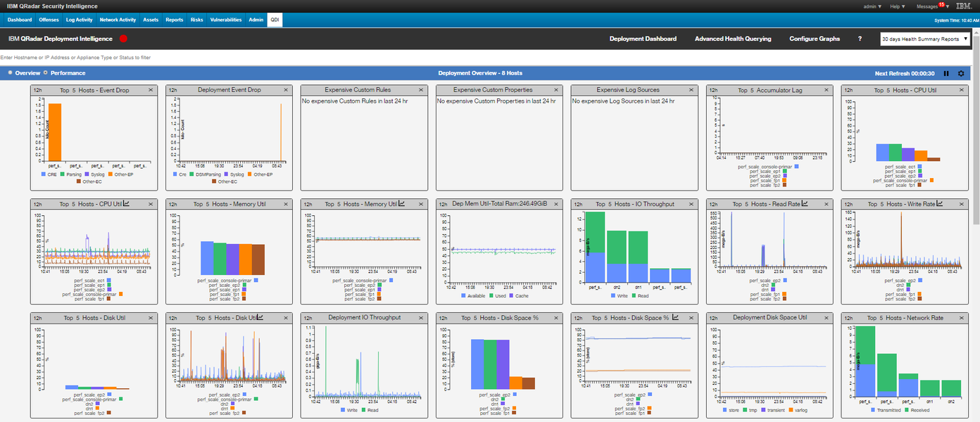
Task: Close the Top 5 Accumulator Lag panel
Action: pos(827,90)
